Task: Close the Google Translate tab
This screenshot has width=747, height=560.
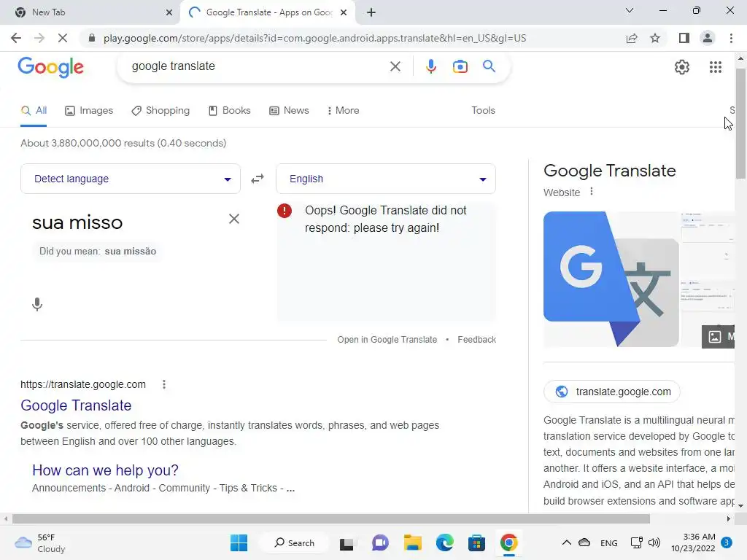Action: (344, 12)
